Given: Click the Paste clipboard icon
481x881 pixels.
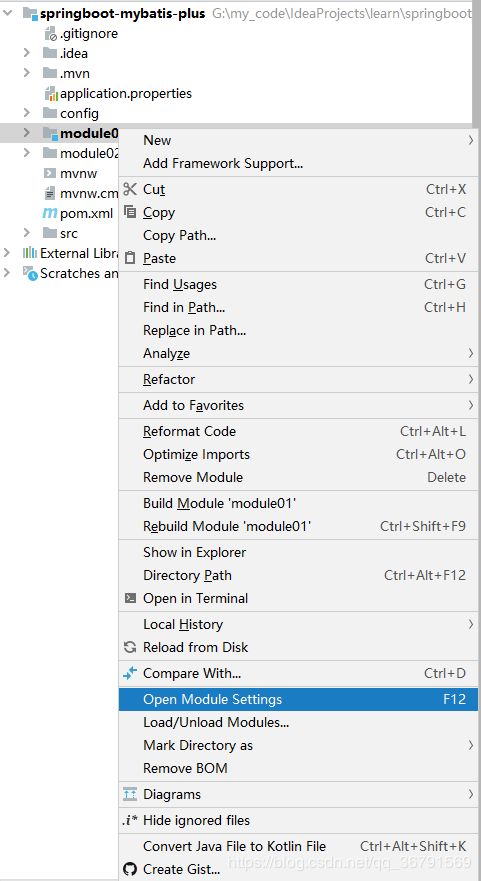Looking at the screenshot, I should click(x=130, y=258).
